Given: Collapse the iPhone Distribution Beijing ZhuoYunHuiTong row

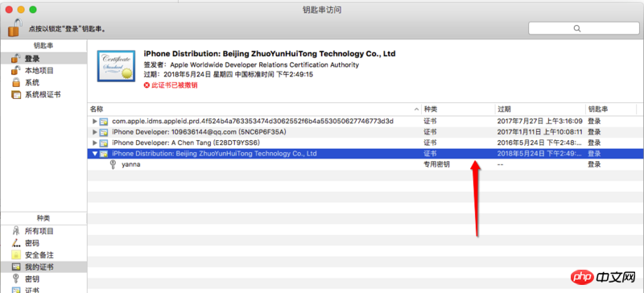Looking at the screenshot, I should tap(95, 154).
